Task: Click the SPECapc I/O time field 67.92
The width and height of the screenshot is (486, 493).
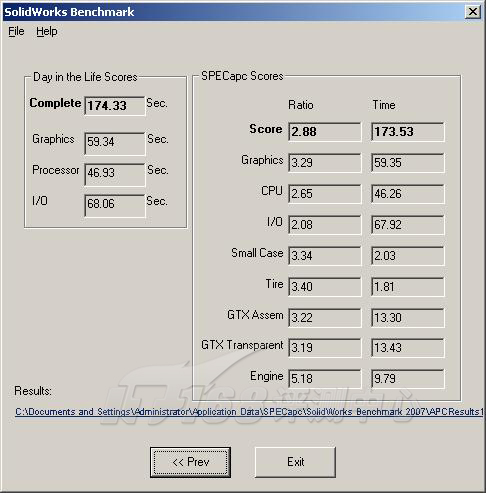Action: pyautogui.click(x=408, y=225)
